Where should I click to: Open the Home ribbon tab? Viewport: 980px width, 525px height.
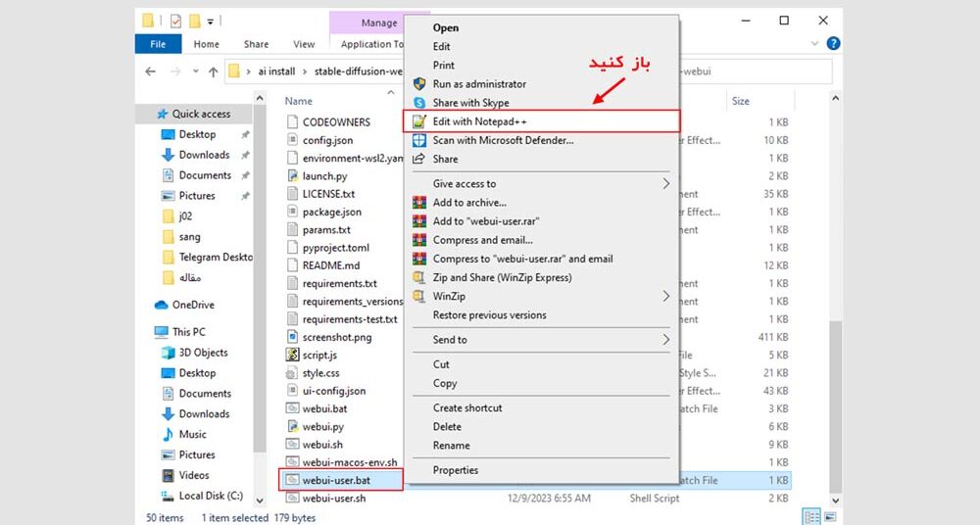tap(206, 44)
